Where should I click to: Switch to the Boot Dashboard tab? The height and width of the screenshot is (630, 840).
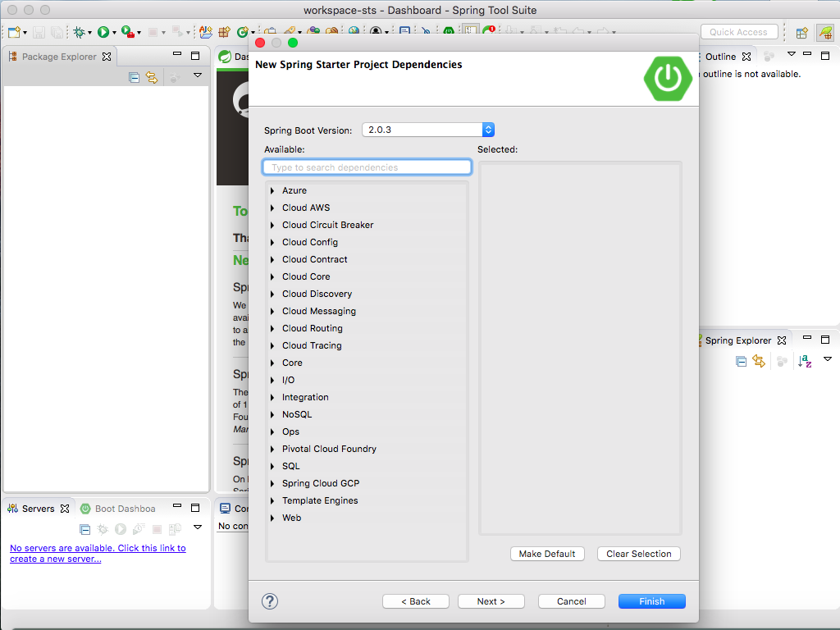tap(118, 509)
